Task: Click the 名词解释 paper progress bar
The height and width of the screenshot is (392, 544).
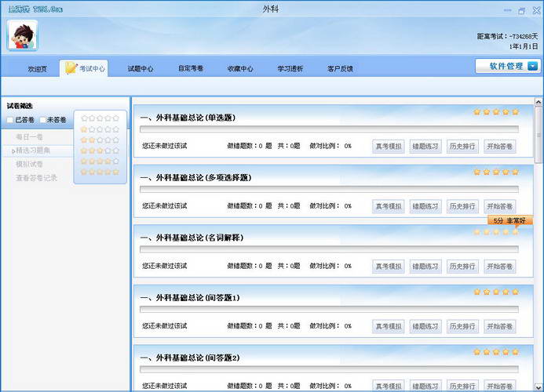Action: (x=329, y=249)
